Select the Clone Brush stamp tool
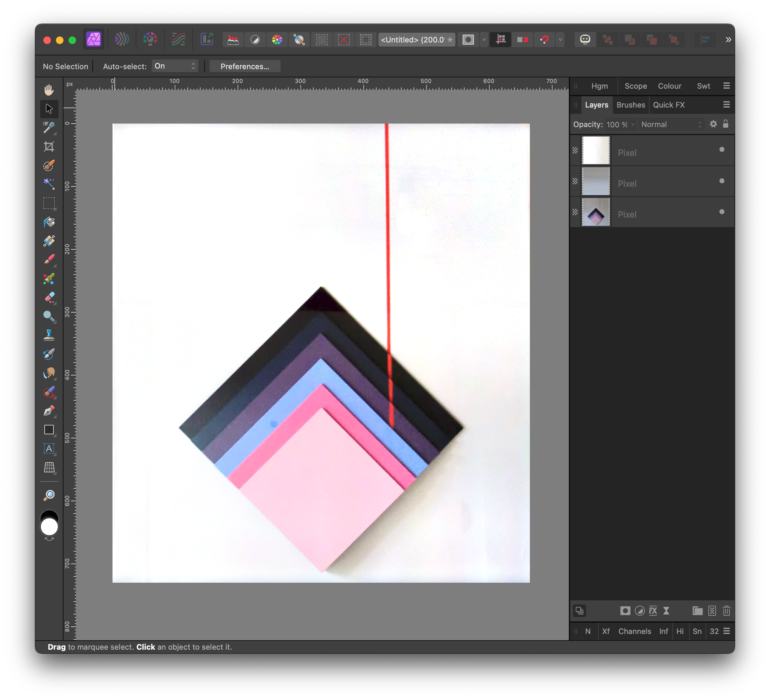This screenshot has height=700, width=770. [49, 335]
